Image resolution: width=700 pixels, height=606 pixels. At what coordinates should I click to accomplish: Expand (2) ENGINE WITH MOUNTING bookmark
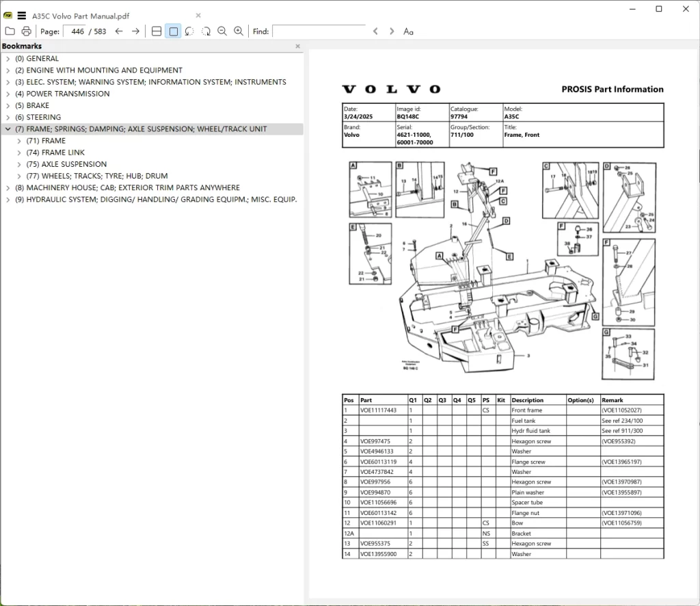point(8,70)
